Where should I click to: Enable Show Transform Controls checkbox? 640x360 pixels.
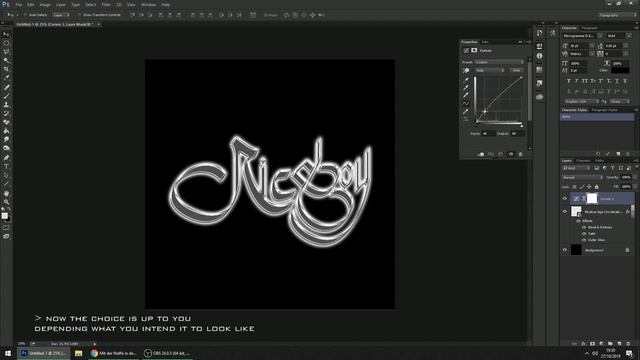tap(80, 15)
